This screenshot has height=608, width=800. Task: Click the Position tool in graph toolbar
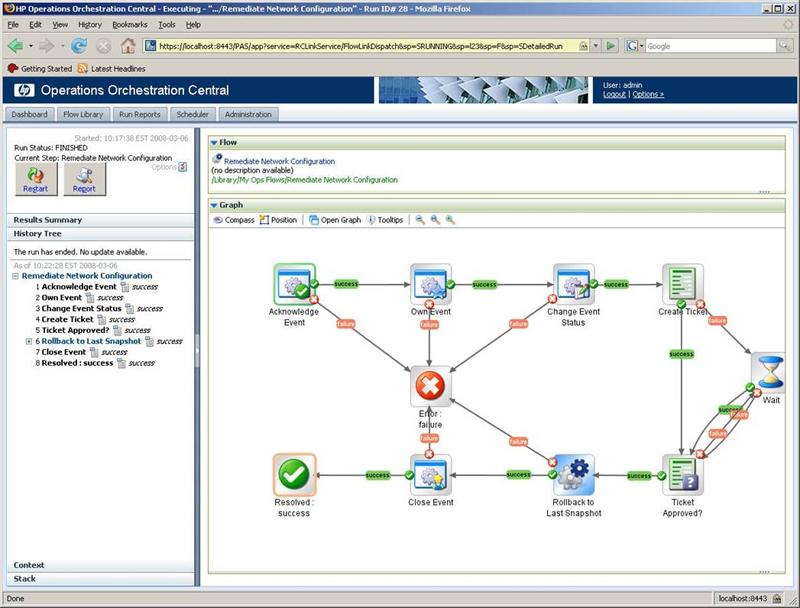[278, 220]
